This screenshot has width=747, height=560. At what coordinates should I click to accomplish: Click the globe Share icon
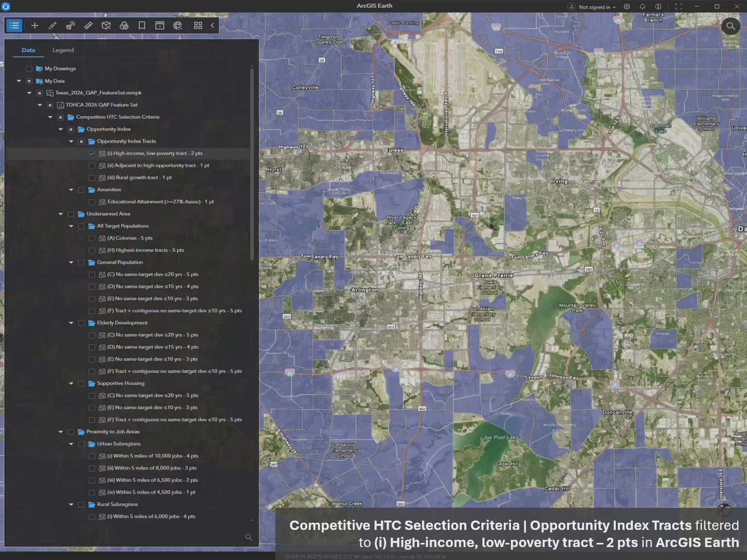(x=178, y=25)
